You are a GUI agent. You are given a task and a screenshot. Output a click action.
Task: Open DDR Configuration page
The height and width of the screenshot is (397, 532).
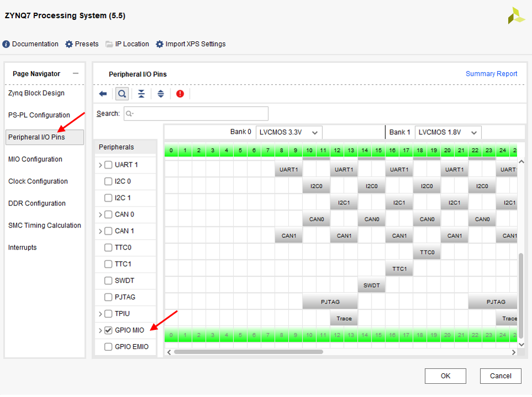37,203
